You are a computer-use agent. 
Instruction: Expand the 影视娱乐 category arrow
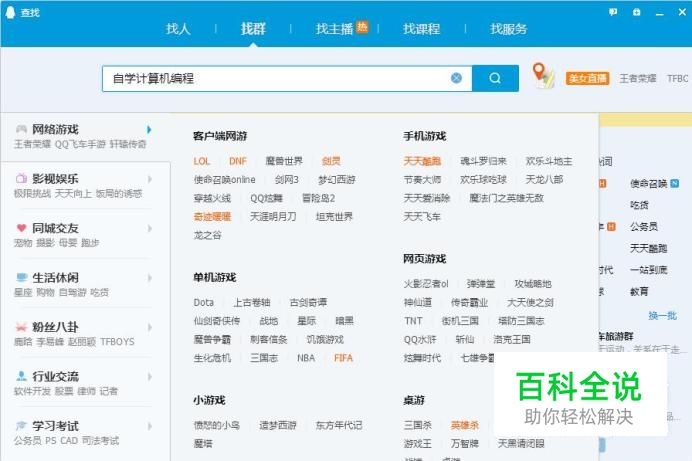coord(149,179)
